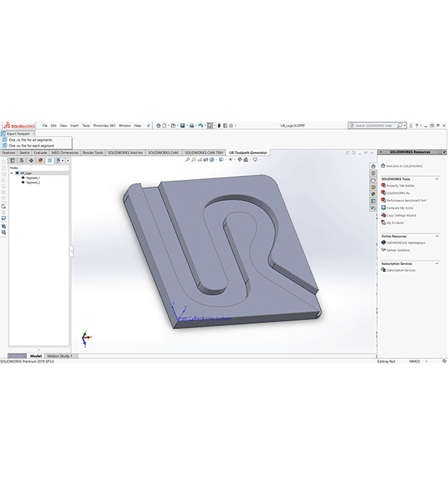The image size is (448, 485).
Task: Collapse the UR_Logo tree node
Action: click(x=12, y=173)
